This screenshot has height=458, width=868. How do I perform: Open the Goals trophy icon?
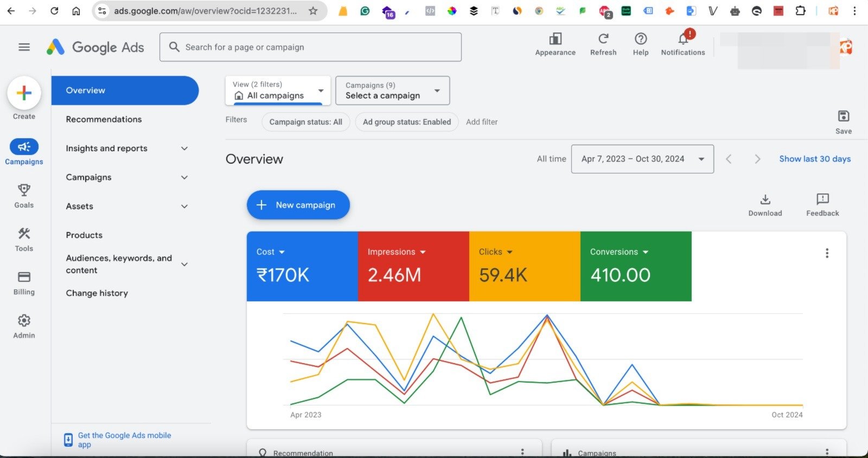point(24,190)
